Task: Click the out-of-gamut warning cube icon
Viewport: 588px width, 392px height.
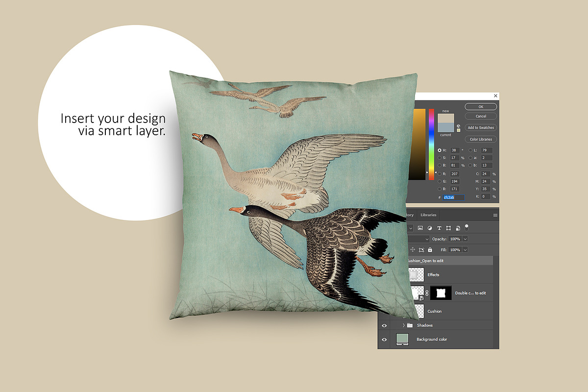Action: coord(458,126)
